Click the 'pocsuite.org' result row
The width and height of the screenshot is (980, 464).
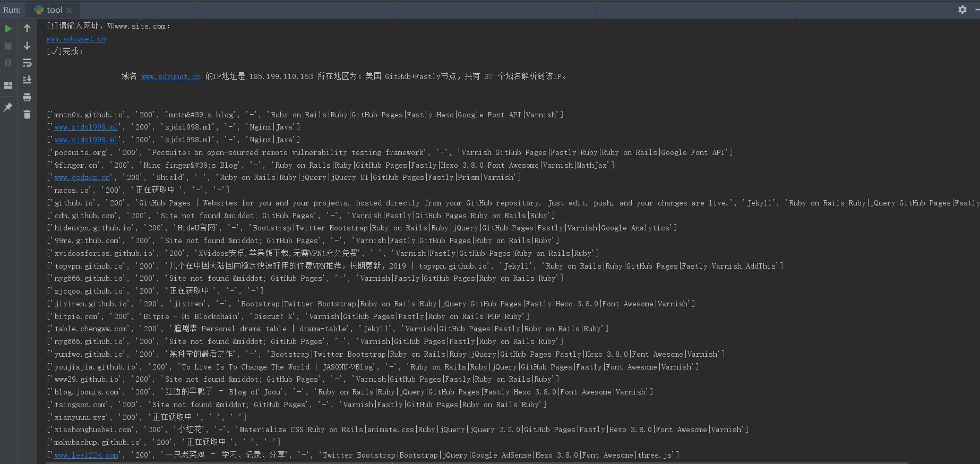(x=390, y=152)
